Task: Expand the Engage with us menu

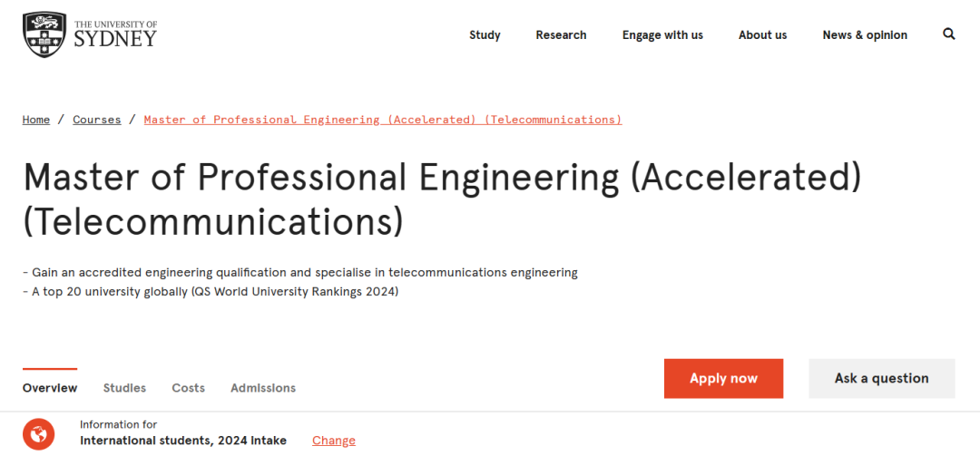Action: [662, 35]
